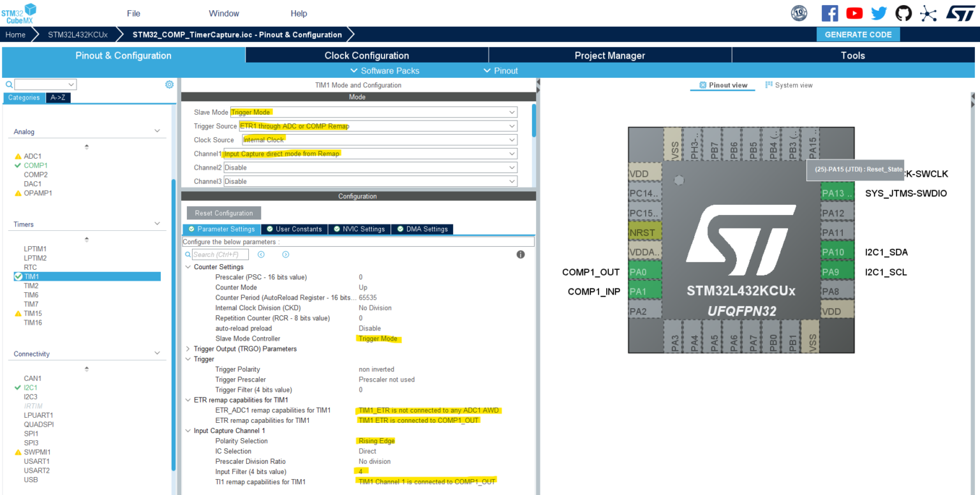Open the Facebook icon link
Screen dimensions: 980x495
829,13
